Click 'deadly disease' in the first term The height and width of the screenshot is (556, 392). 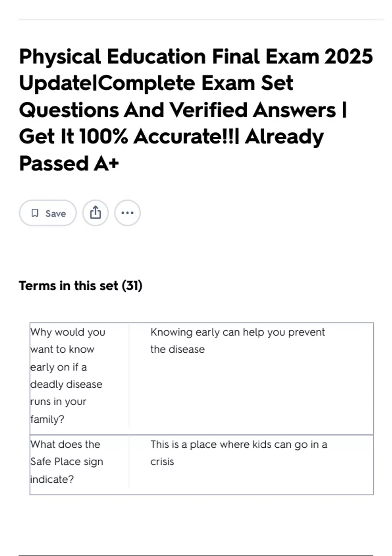pyautogui.click(x=66, y=384)
